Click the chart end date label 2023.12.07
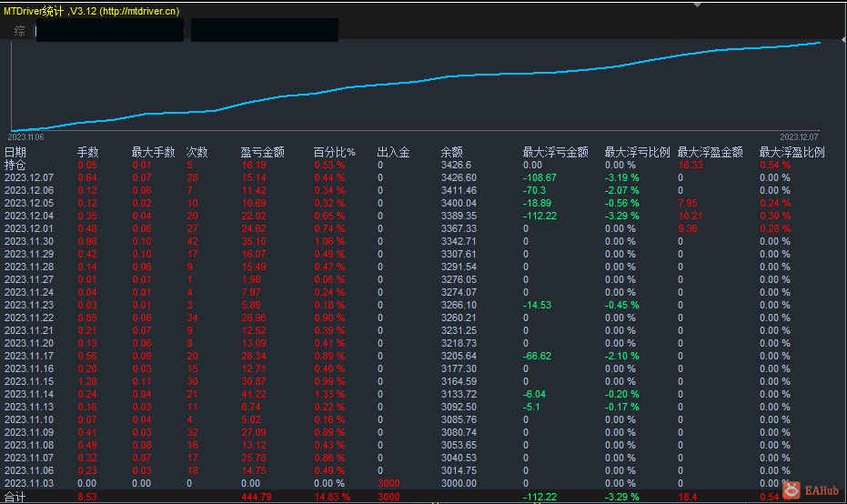The width and height of the screenshot is (847, 504). pos(799,137)
